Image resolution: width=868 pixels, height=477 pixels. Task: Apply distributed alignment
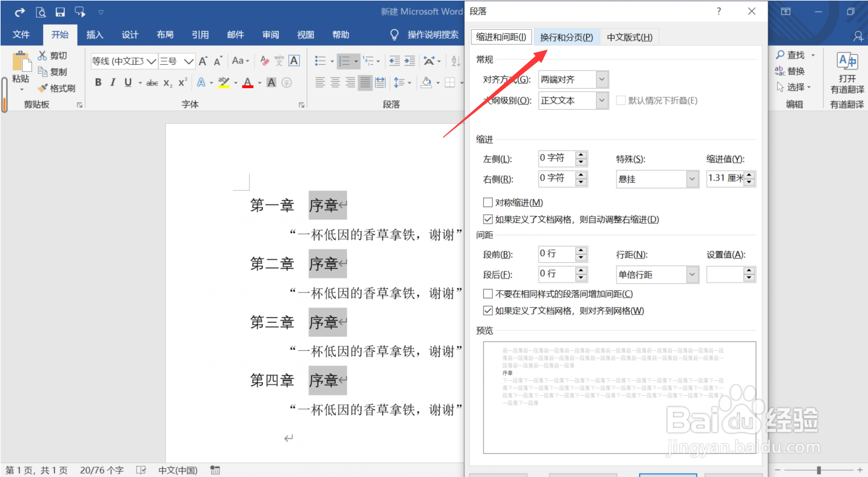[x=380, y=82]
